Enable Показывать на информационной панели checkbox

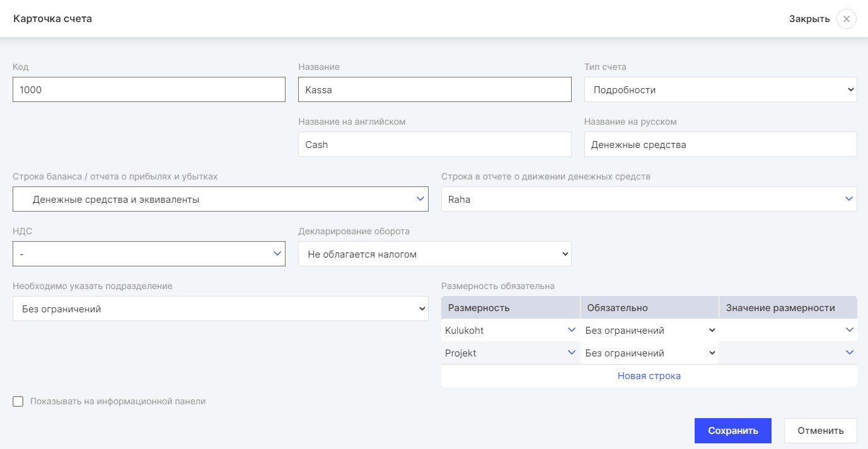coord(18,401)
